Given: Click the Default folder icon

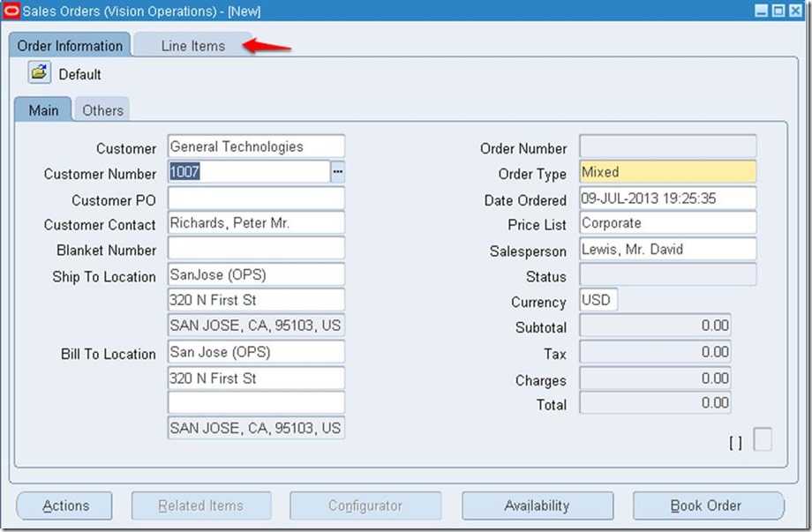Looking at the screenshot, I should pos(40,73).
